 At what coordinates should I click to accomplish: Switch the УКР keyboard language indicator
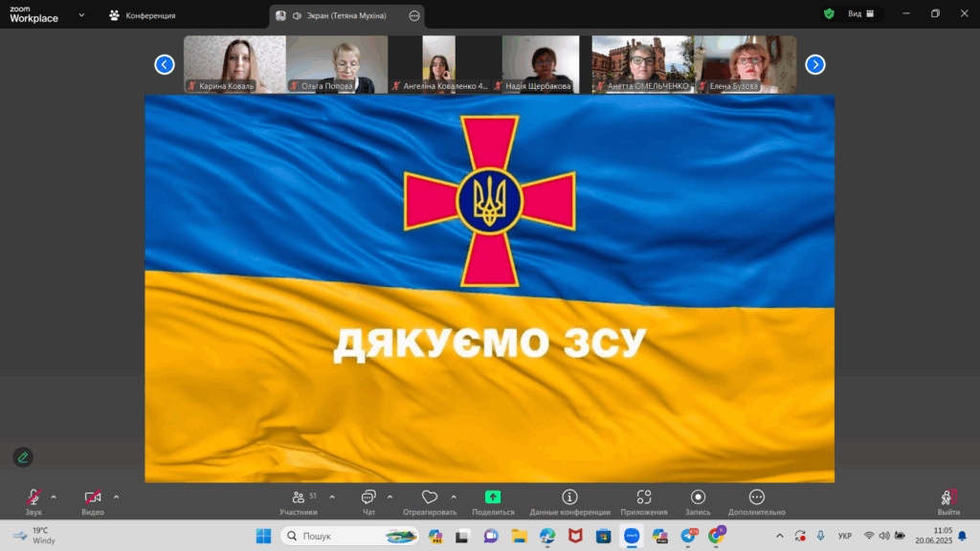pos(845,536)
